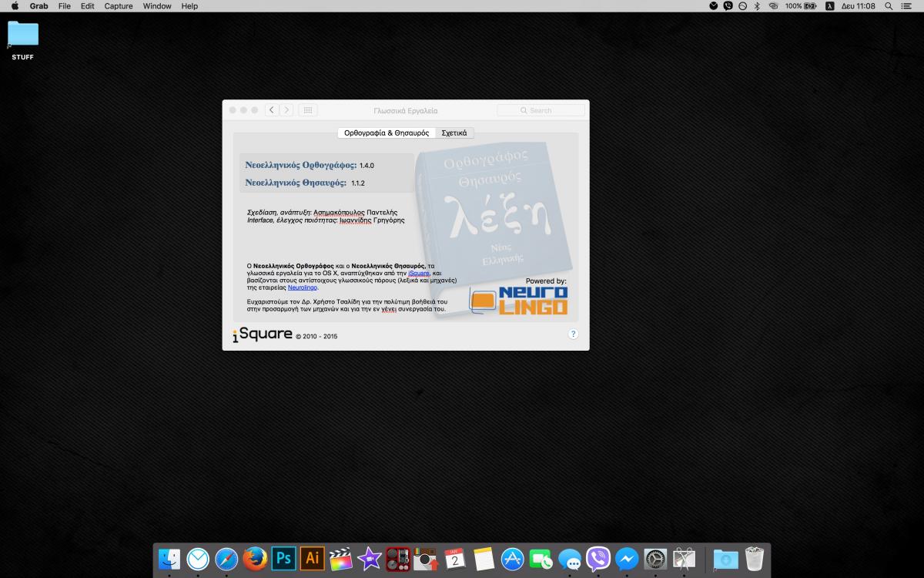Open Notes from the dock

484,559
